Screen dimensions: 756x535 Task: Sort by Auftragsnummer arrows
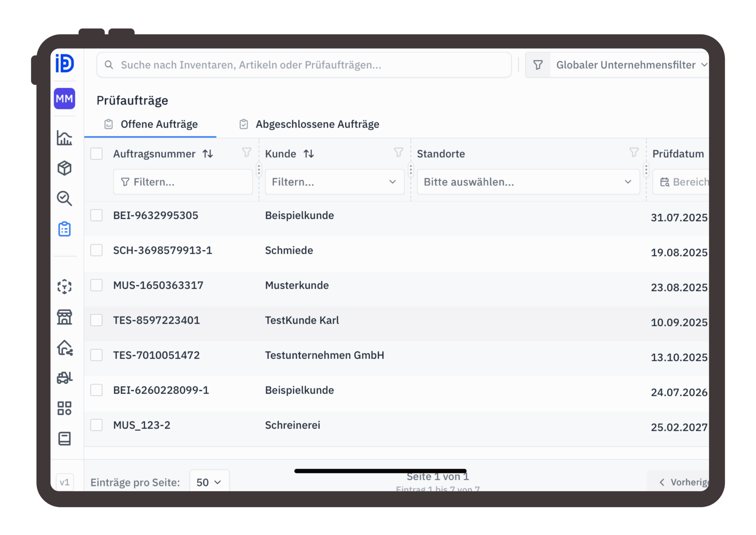[208, 154]
